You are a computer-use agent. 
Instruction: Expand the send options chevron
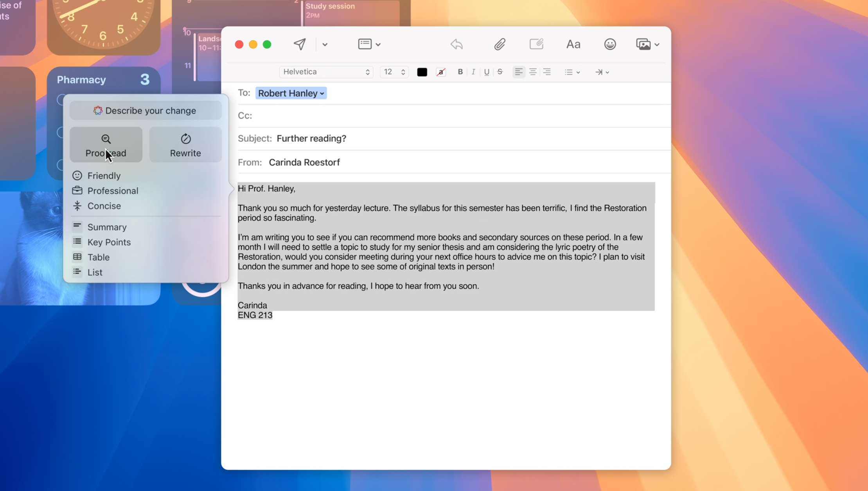(x=325, y=45)
